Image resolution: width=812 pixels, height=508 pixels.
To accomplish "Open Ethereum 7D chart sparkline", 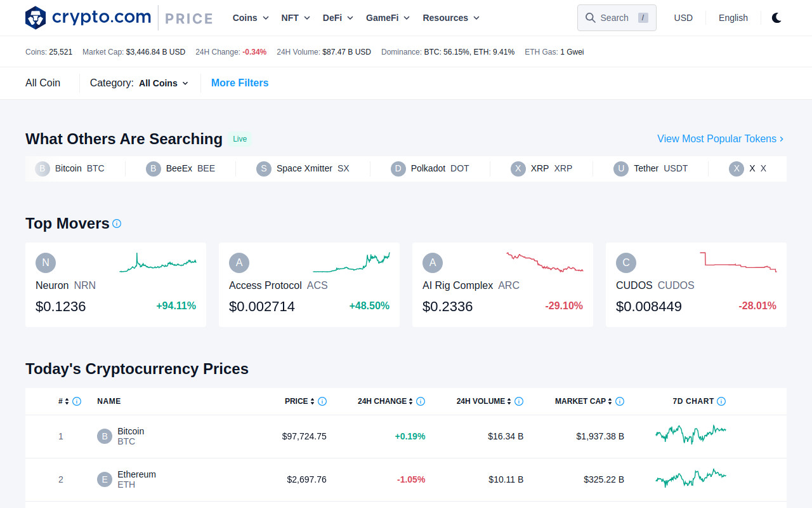I will (x=691, y=478).
